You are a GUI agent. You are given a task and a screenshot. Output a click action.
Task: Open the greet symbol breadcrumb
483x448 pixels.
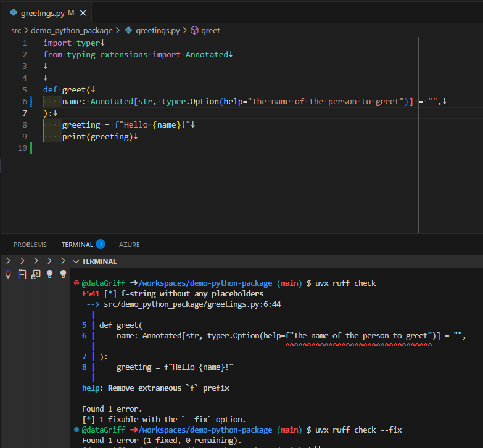(x=210, y=30)
